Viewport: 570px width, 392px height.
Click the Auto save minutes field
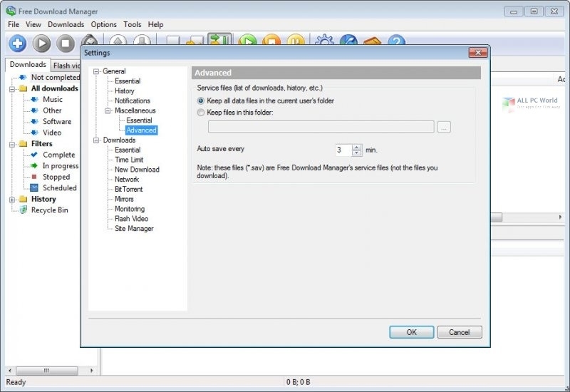point(343,150)
